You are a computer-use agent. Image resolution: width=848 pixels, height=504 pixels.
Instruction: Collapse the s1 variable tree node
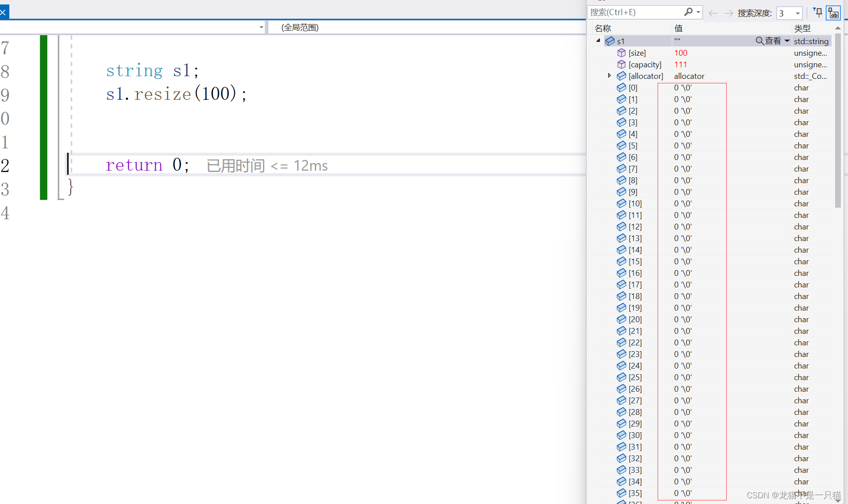(598, 41)
